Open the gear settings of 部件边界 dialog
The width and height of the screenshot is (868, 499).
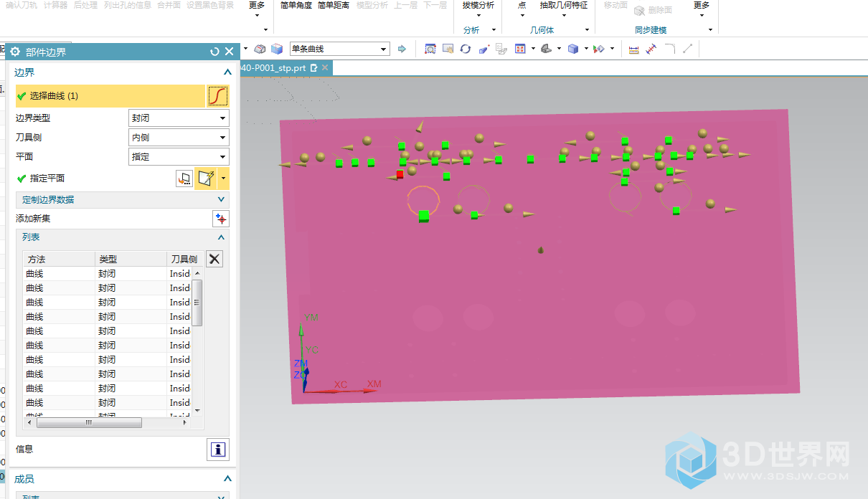pos(14,52)
